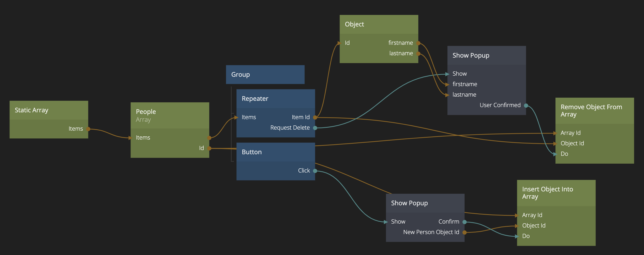Select the Repeater node header

click(x=275, y=99)
